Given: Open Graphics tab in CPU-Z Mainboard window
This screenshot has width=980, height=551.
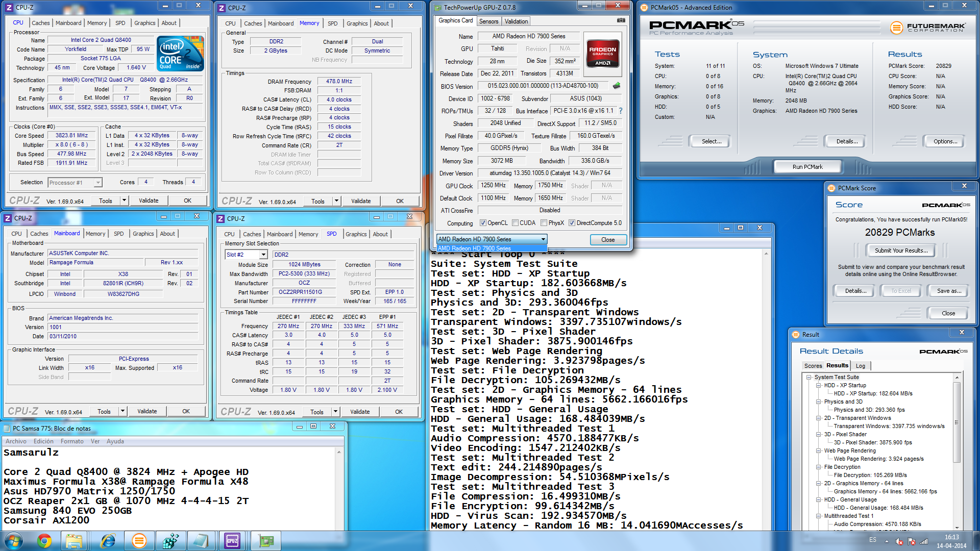Looking at the screenshot, I should [x=143, y=234].
